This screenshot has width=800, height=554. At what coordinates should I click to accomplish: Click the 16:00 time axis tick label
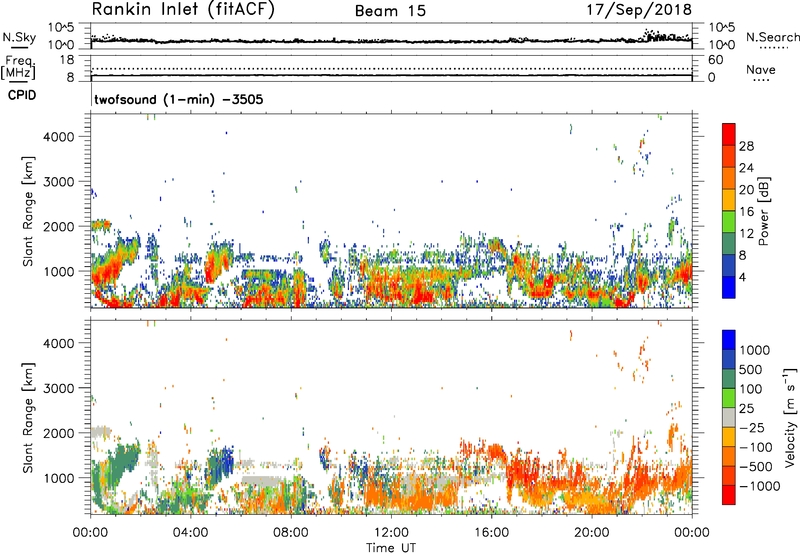tap(491, 533)
